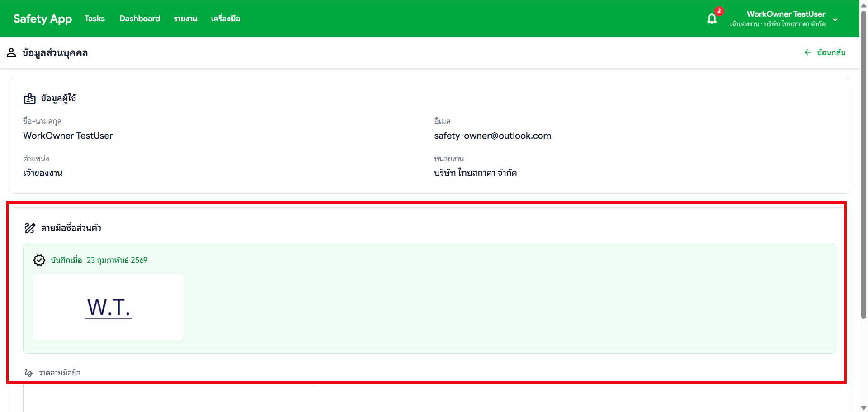The height and width of the screenshot is (412, 868).
Task: Open the notifications bell icon
Action: pos(712,19)
